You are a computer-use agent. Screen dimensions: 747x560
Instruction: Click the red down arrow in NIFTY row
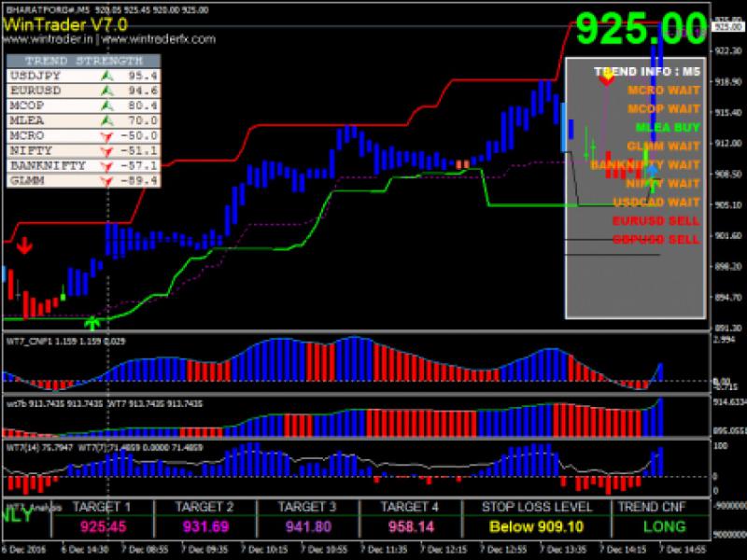tap(106, 151)
